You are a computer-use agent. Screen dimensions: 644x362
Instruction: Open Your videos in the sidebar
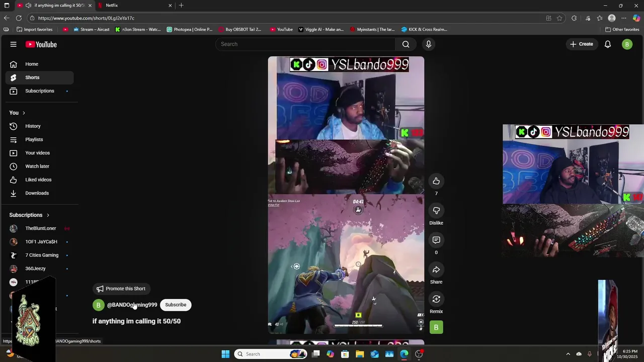click(x=39, y=153)
